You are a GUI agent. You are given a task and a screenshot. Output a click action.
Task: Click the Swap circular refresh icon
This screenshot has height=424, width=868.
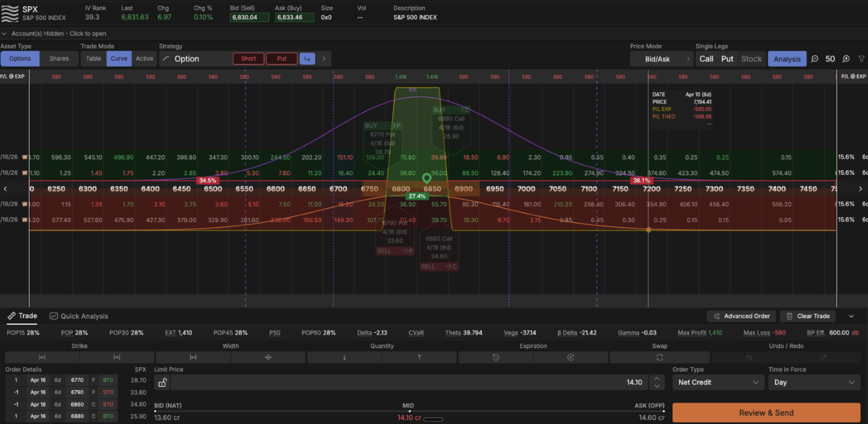(x=660, y=357)
